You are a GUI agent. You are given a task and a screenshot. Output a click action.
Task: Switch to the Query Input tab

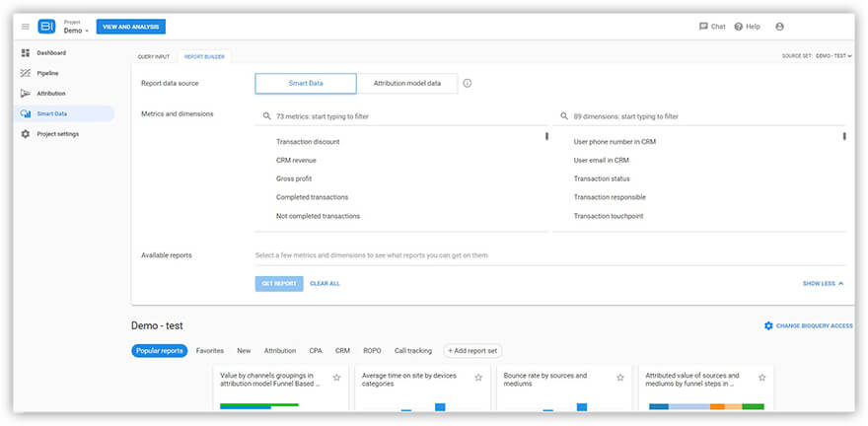pyautogui.click(x=154, y=56)
